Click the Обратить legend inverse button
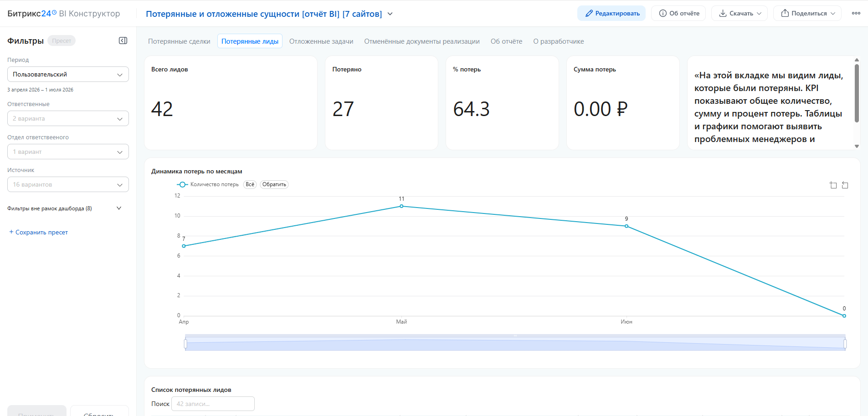Screen dimensions: 868x416 274,184
